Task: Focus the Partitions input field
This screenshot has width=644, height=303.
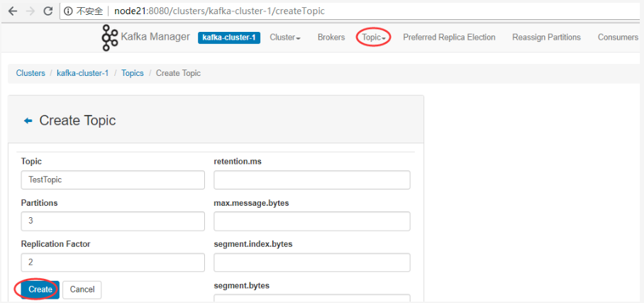Action: (113, 221)
